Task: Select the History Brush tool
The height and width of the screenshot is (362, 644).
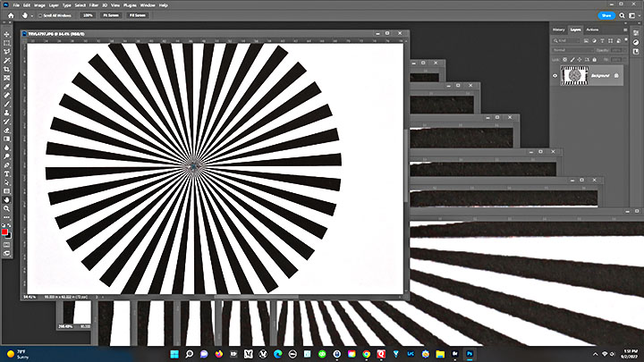Action: [x=6, y=122]
